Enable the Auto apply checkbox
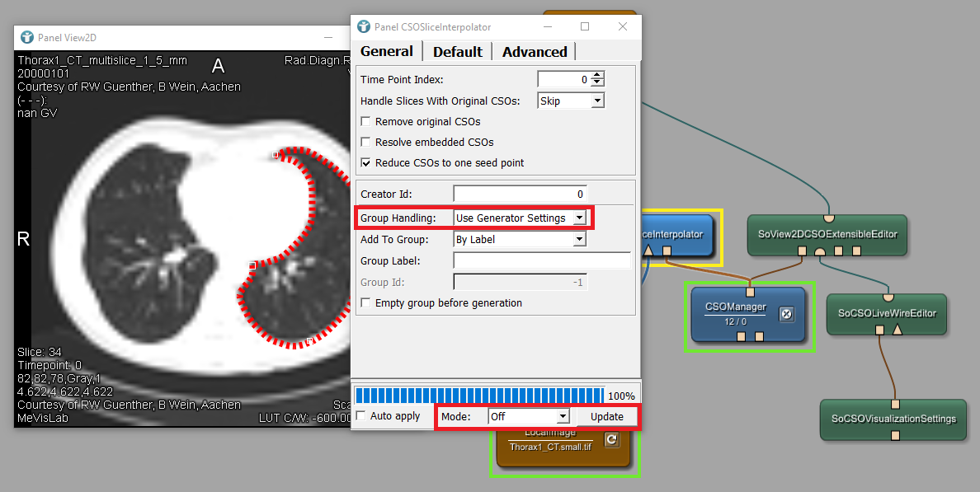Image resolution: width=980 pixels, height=492 pixels. [x=360, y=416]
